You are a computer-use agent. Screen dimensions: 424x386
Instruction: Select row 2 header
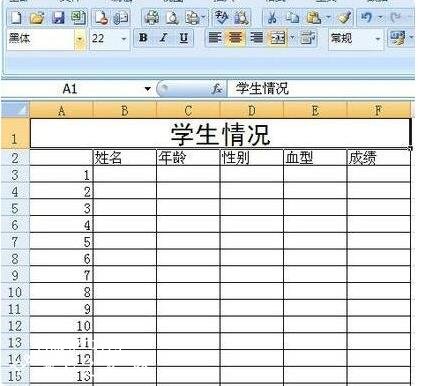(x=15, y=157)
